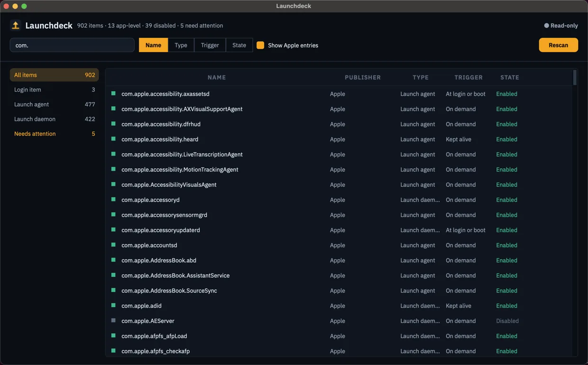
Task: Click the Disabled state of com.apple.AEServer
Action: 507,321
